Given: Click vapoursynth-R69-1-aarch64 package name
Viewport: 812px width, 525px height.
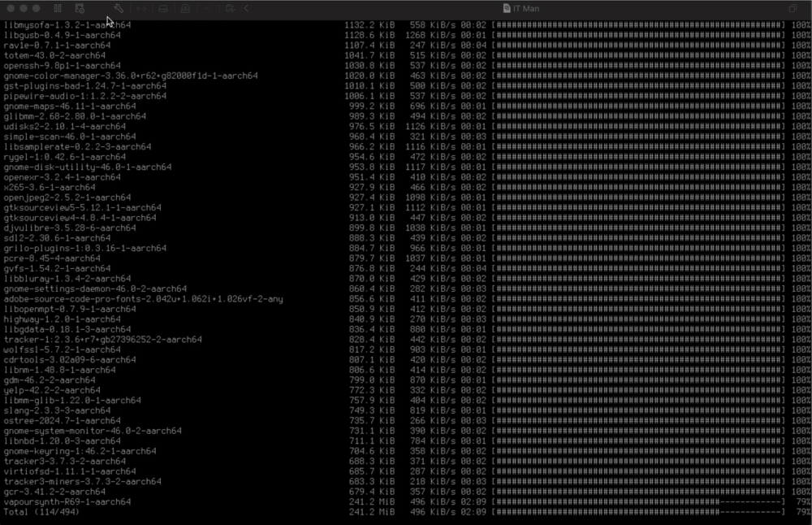Looking at the screenshot, I should (67, 501).
